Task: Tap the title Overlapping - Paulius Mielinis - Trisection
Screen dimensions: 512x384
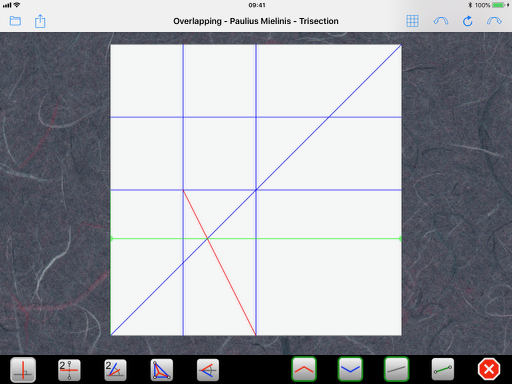Action: click(256, 21)
